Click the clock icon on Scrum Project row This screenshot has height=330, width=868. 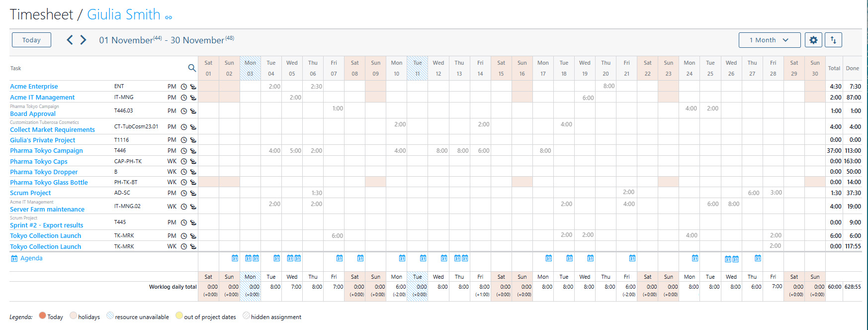(184, 193)
